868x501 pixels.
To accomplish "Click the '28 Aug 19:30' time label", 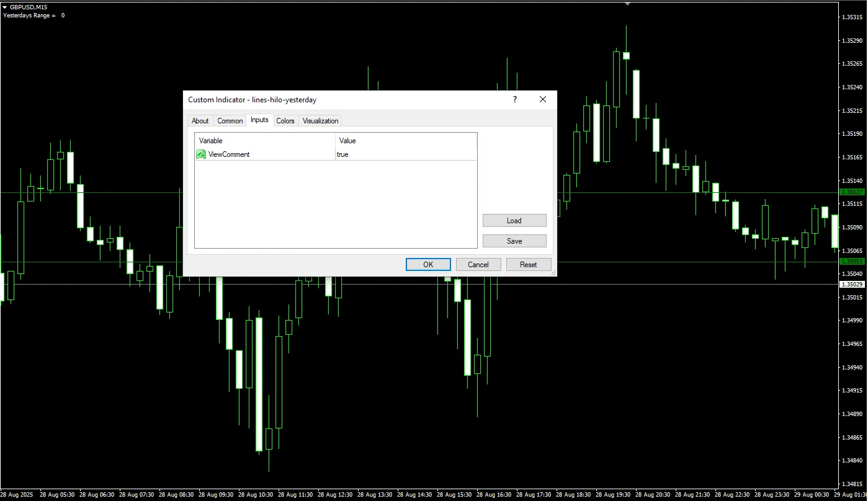I will pos(614,495).
